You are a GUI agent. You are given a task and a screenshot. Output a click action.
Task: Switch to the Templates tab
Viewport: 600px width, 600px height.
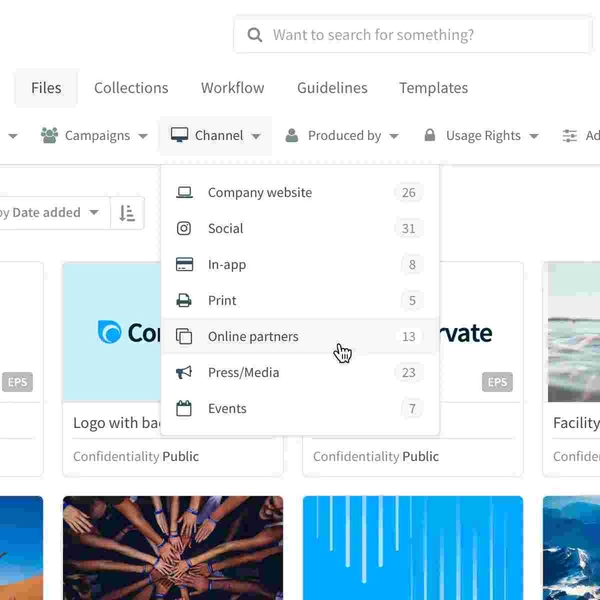point(434,88)
